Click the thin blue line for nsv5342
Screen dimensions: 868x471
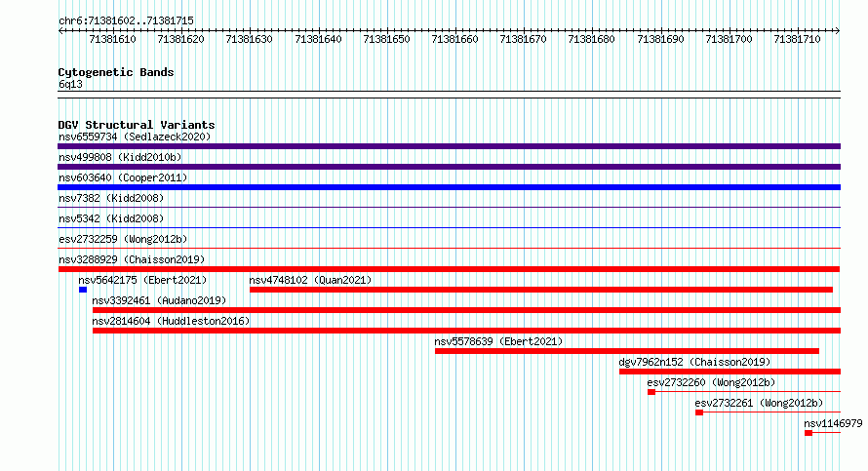click(449, 228)
